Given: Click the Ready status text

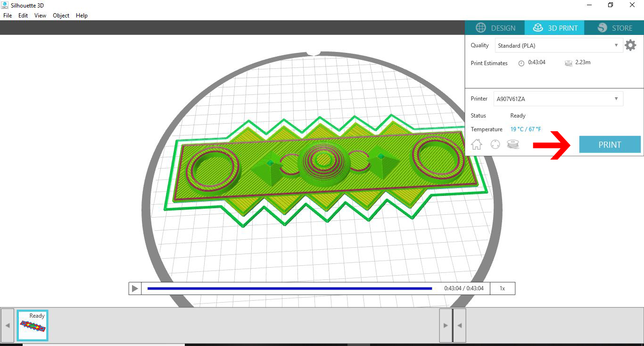Looking at the screenshot, I should coord(518,116).
